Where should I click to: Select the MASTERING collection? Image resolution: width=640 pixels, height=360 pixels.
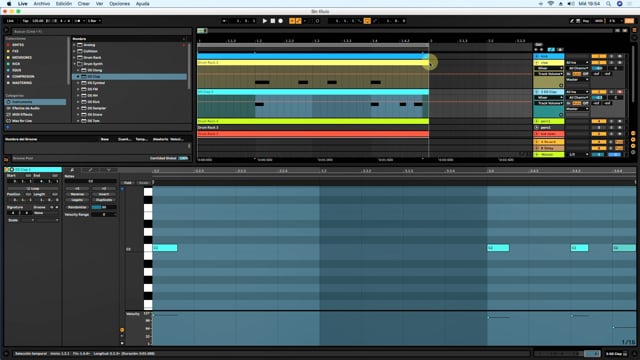click(22, 83)
